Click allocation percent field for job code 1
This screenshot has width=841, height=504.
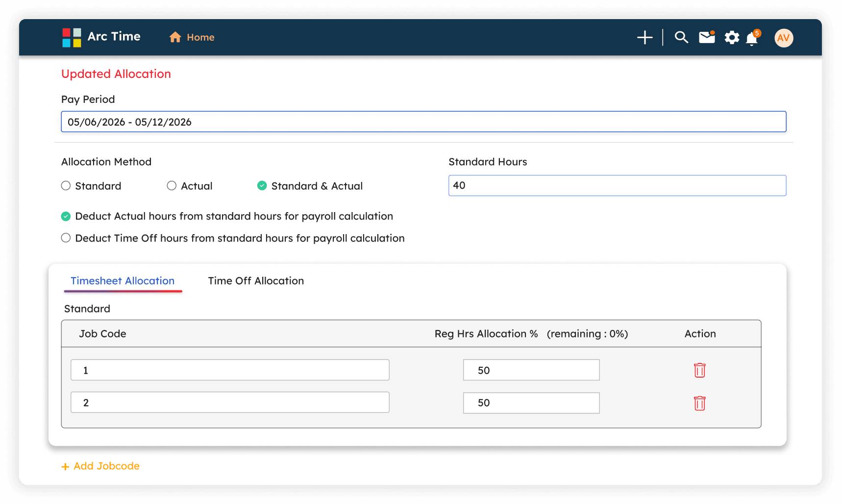click(x=531, y=370)
